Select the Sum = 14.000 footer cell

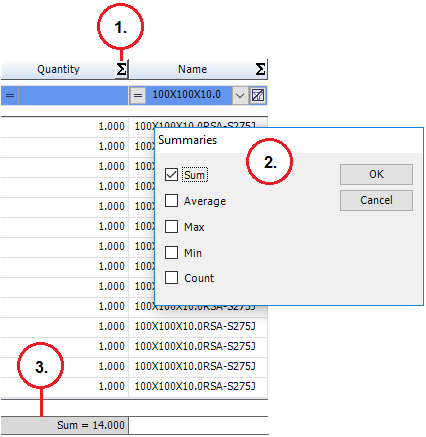[65, 425]
